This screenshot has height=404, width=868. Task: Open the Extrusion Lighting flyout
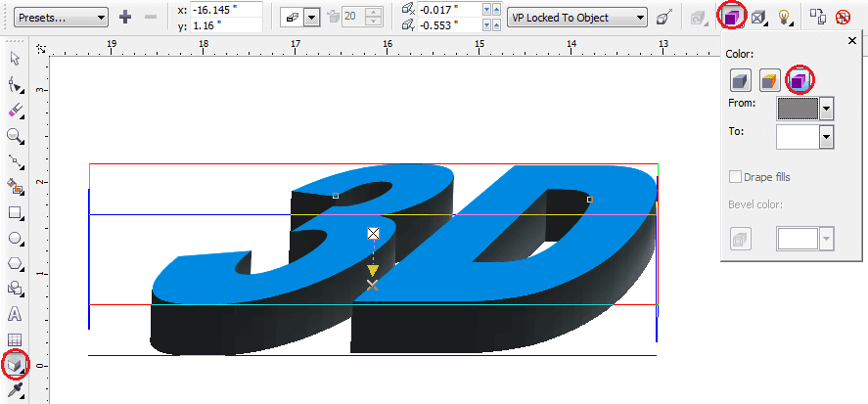tap(784, 18)
